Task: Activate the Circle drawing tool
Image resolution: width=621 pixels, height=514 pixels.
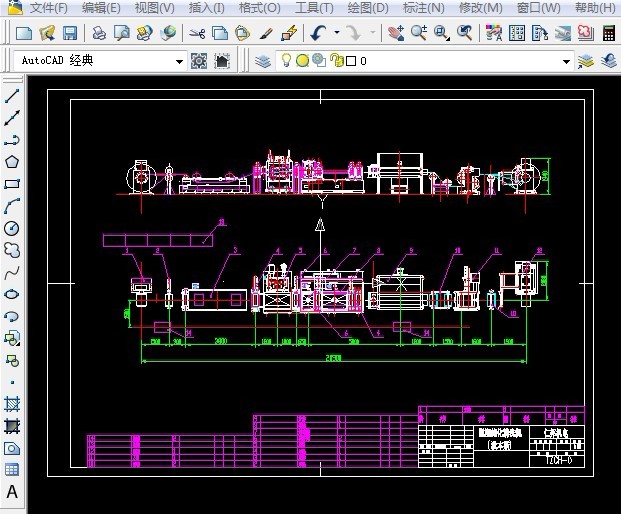Action: click(x=13, y=228)
